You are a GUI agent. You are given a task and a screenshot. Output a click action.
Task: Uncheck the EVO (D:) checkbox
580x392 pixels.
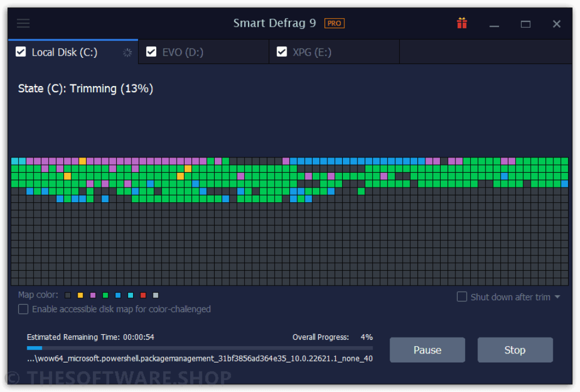(151, 52)
